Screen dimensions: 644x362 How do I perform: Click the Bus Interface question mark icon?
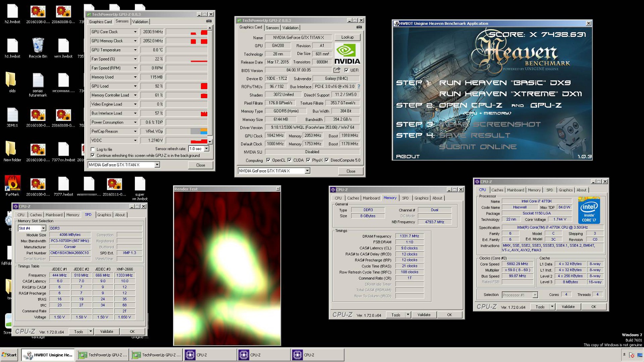click(359, 87)
